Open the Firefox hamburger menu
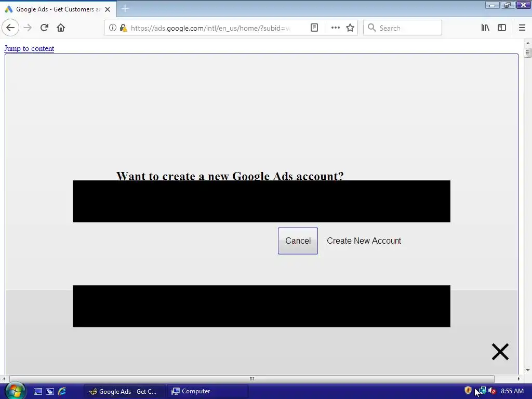532x399 pixels. [x=522, y=28]
